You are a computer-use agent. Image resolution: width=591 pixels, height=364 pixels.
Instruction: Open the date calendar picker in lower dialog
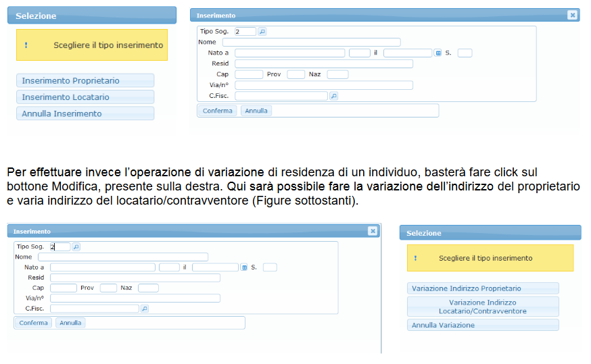click(x=244, y=267)
